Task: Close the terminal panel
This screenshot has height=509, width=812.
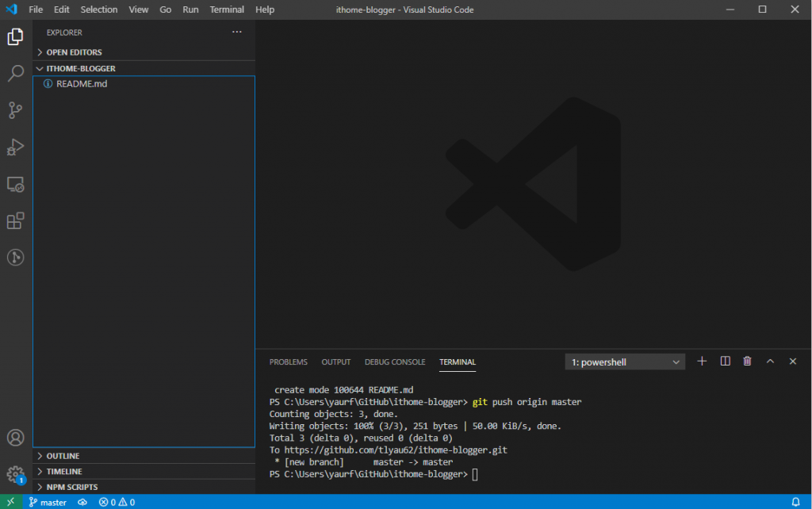Action: point(793,362)
